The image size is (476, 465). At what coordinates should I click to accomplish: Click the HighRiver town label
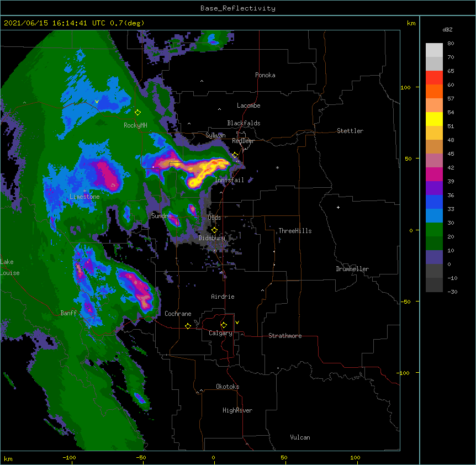tap(237, 410)
